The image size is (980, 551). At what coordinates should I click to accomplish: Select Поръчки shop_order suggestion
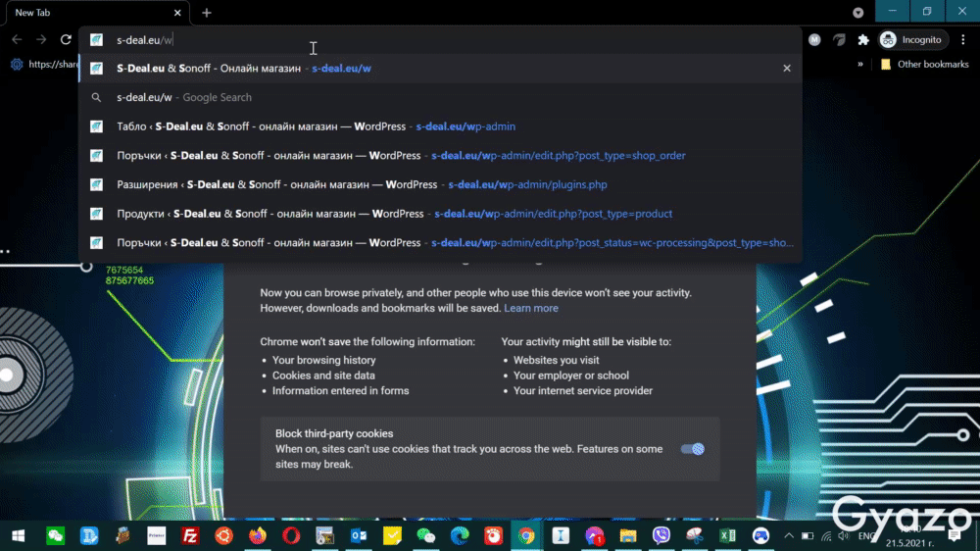[x=440, y=156]
